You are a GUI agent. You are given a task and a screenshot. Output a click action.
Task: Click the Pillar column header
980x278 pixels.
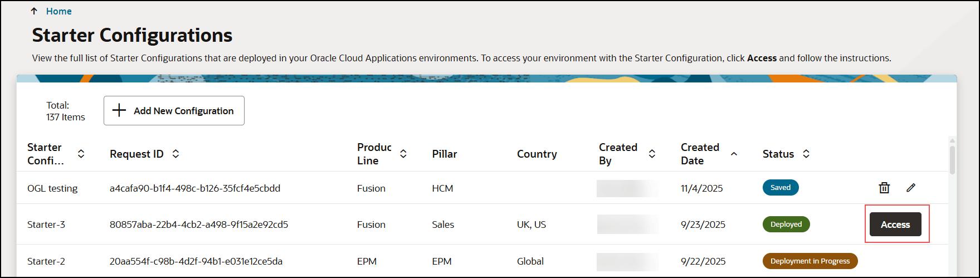point(445,154)
